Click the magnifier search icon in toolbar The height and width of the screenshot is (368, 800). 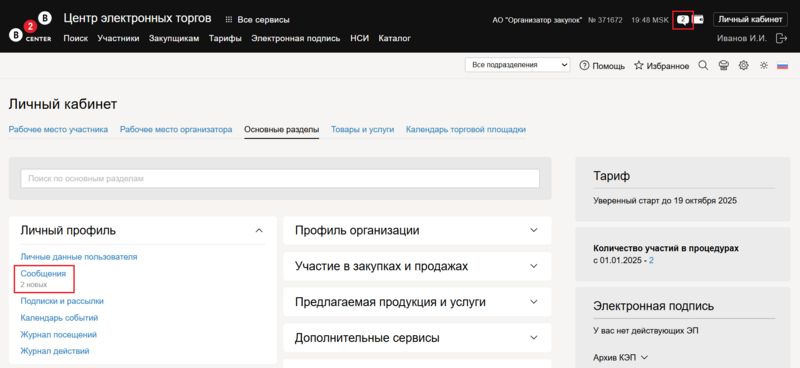[x=703, y=65]
